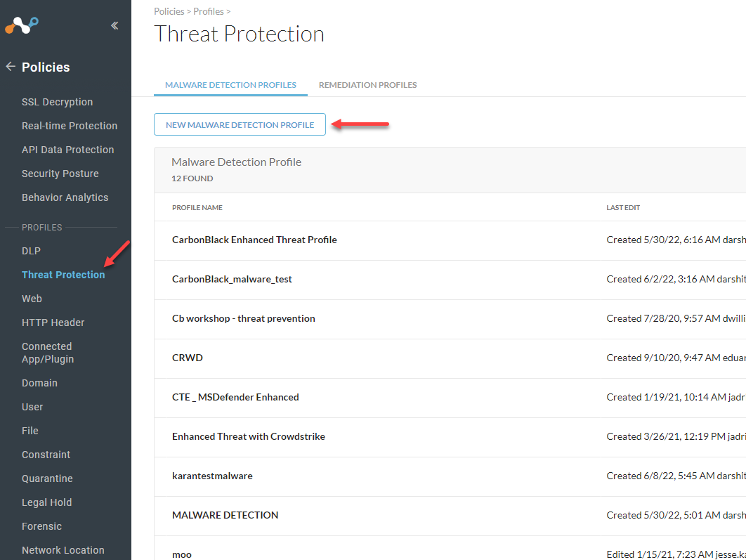Open the CarbonBlack Enhanced Threat Profile
746x560 pixels.
pos(254,240)
